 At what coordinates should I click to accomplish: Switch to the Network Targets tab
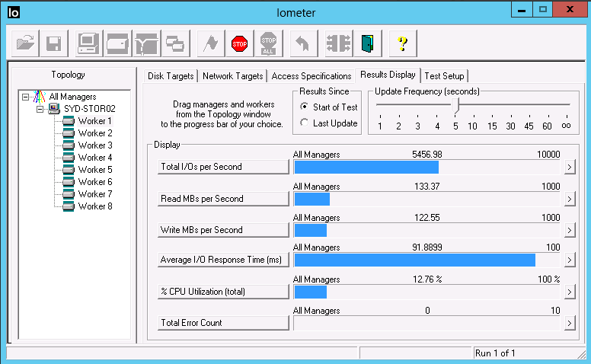click(233, 76)
